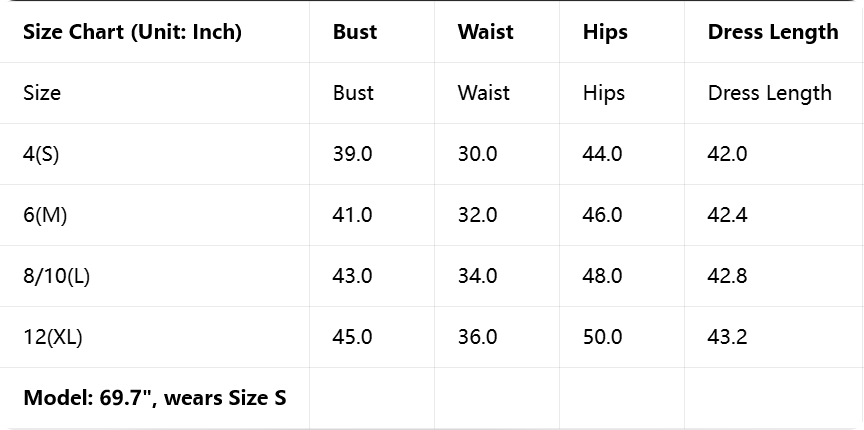Viewport: 864px width, 430px height.
Task: Click the bold "Size Chart (Unit: Inch)" header
Action: (x=132, y=32)
